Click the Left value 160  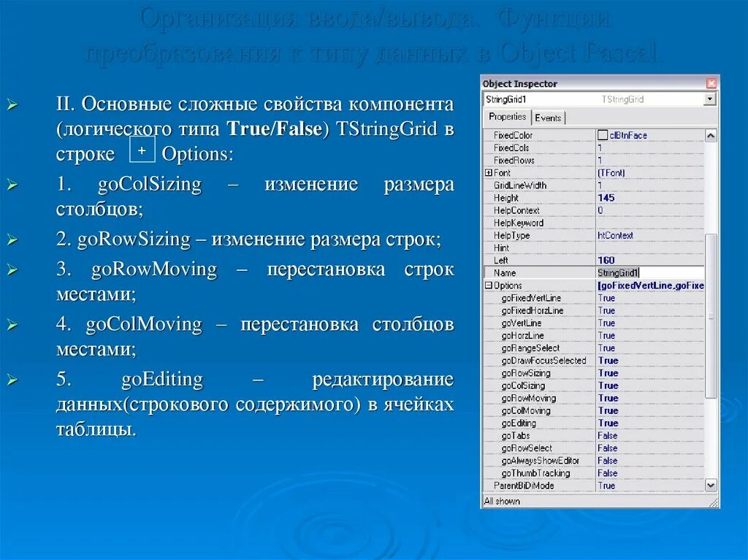[606, 260]
